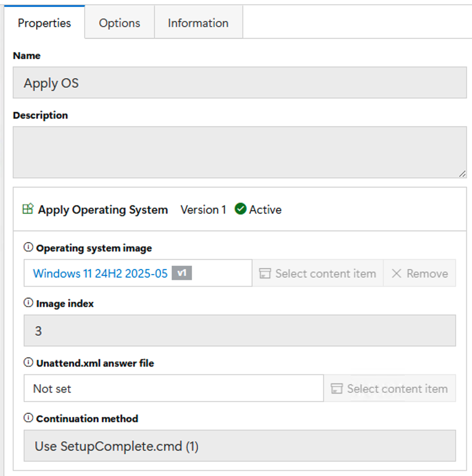Click the Image index field

pos(239,331)
